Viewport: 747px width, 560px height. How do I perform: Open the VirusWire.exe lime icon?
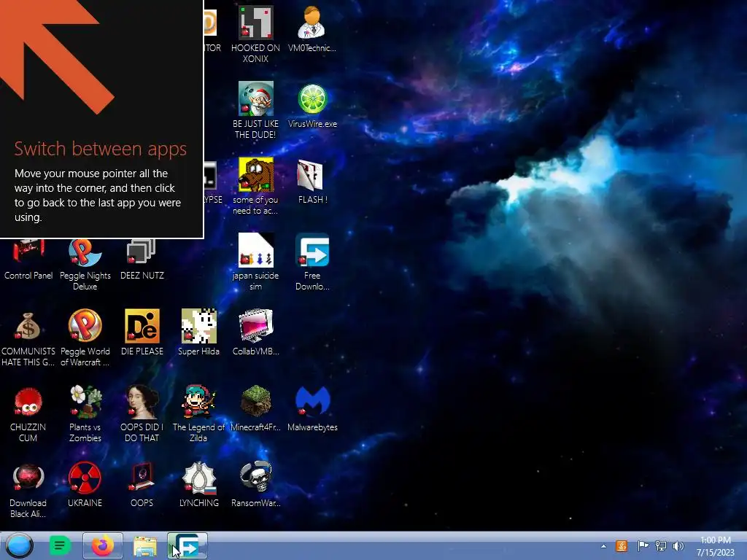pyautogui.click(x=312, y=99)
